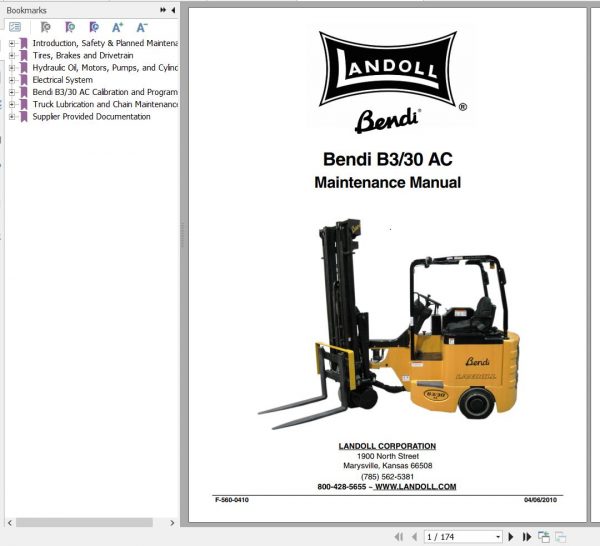Go to the previous page

click(x=414, y=537)
